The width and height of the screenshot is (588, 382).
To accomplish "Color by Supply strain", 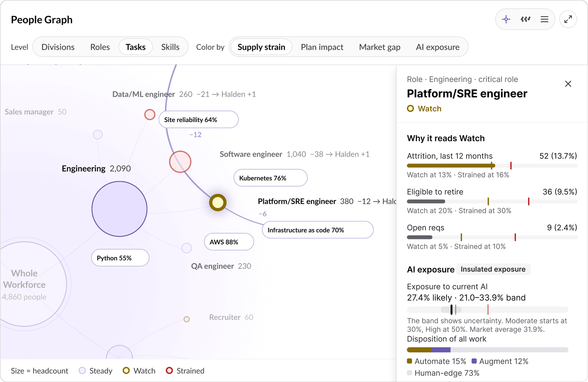I will (261, 47).
